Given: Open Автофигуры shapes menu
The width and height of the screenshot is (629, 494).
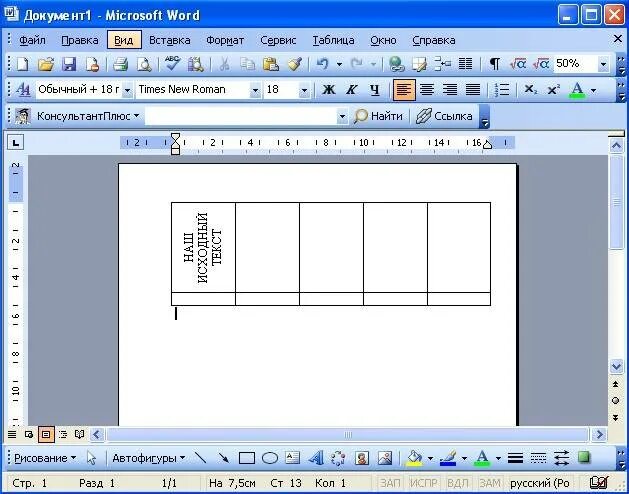Looking at the screenshot, I should tap(148, 458).
